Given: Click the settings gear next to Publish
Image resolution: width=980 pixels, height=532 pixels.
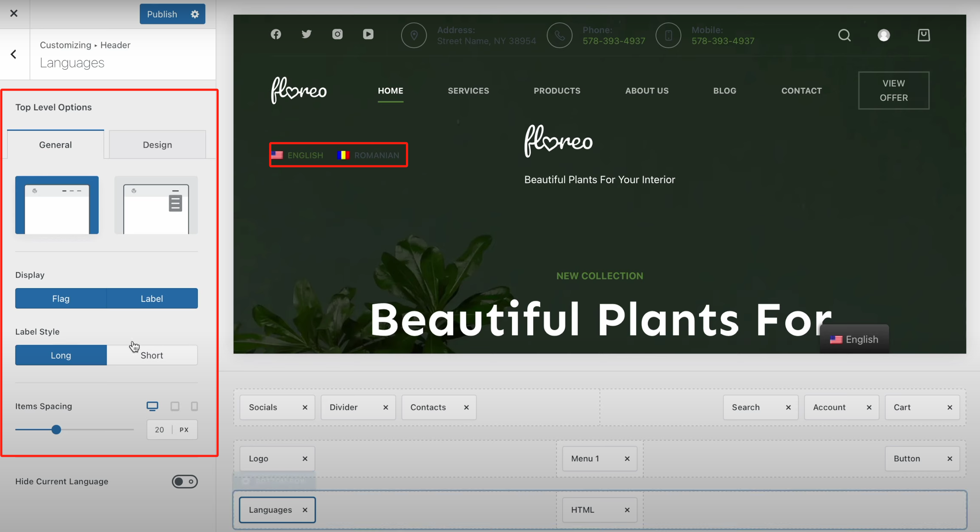Looking at the screenshot, I should (195, 14).
